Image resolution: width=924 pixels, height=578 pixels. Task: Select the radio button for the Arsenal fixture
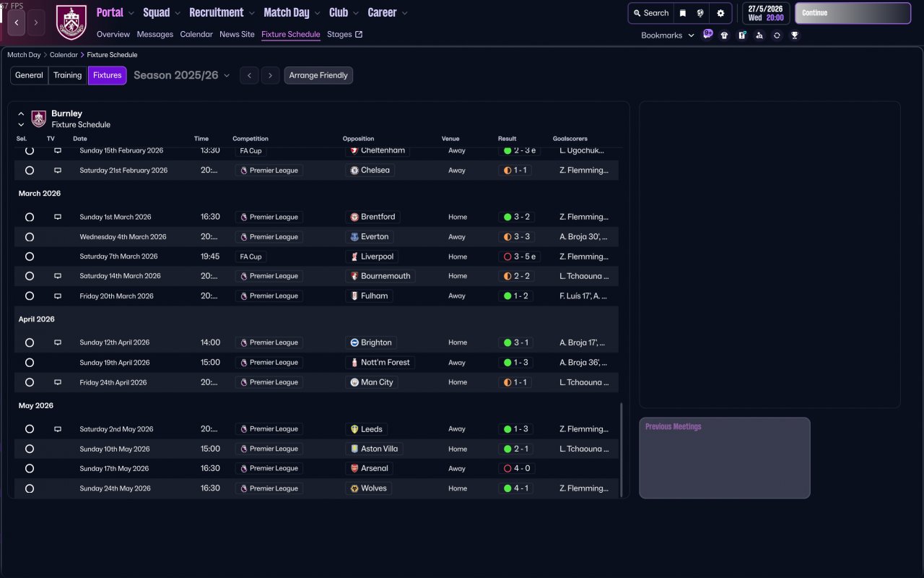point(30,469)
